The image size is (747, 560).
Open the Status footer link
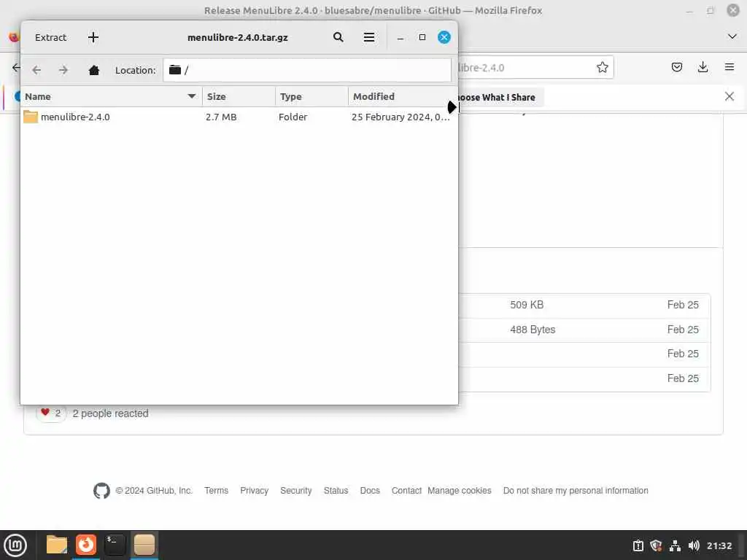[336, 491]
